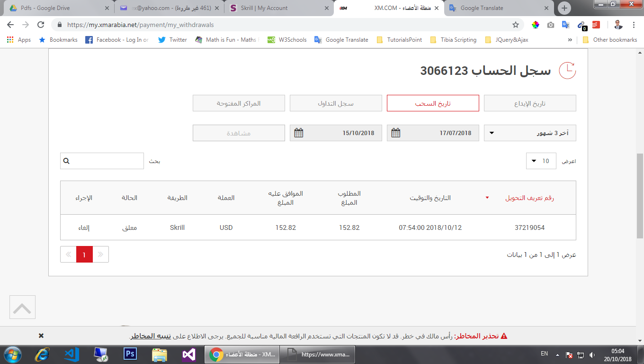Open Visual Studio Code from the taskbar

(71, 354)
